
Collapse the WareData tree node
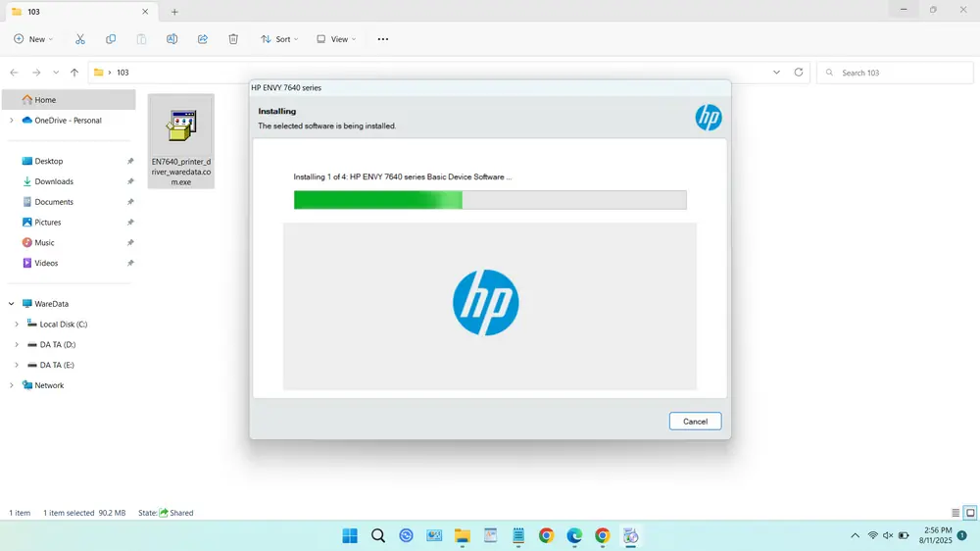11,304
